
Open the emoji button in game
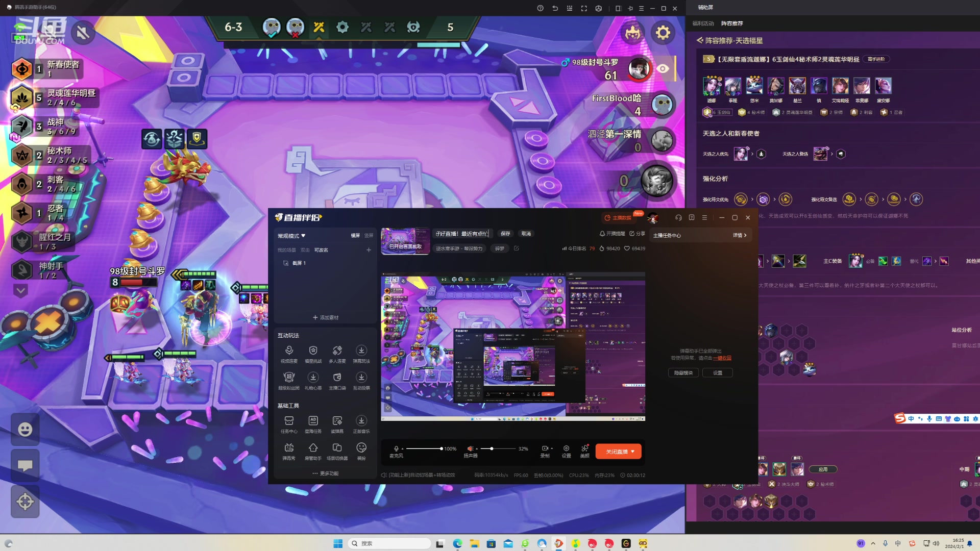[25, 430]
